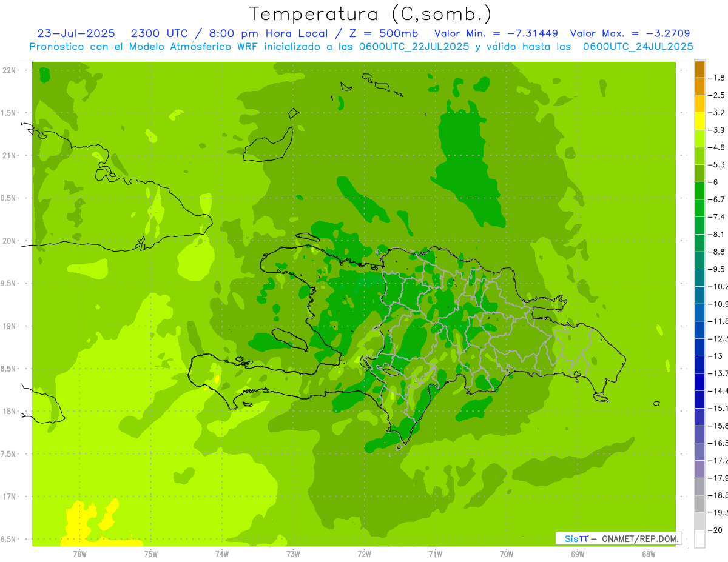Click the '2300 UTC' time label
Viewport: 728px width, 562px height.
[161, 33]
